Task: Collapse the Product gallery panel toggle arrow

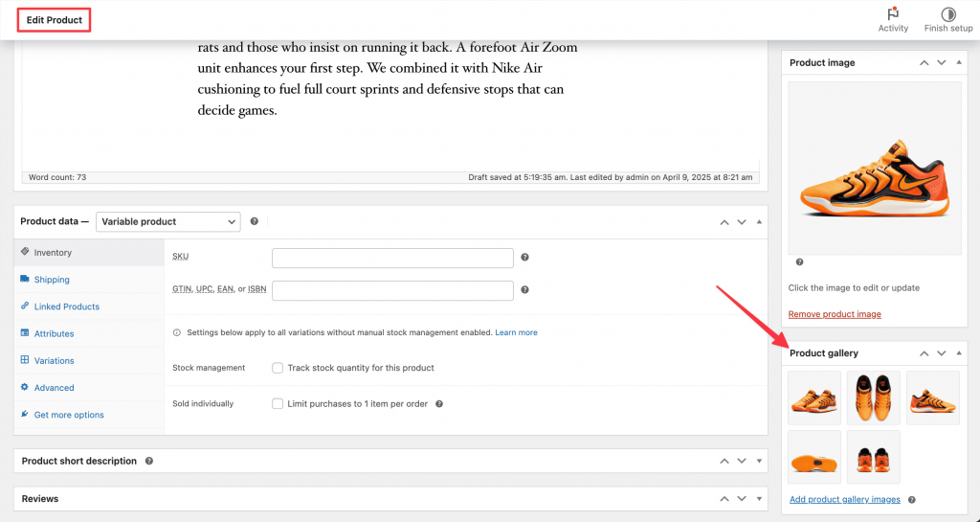Action: click(x=959, y=353)
